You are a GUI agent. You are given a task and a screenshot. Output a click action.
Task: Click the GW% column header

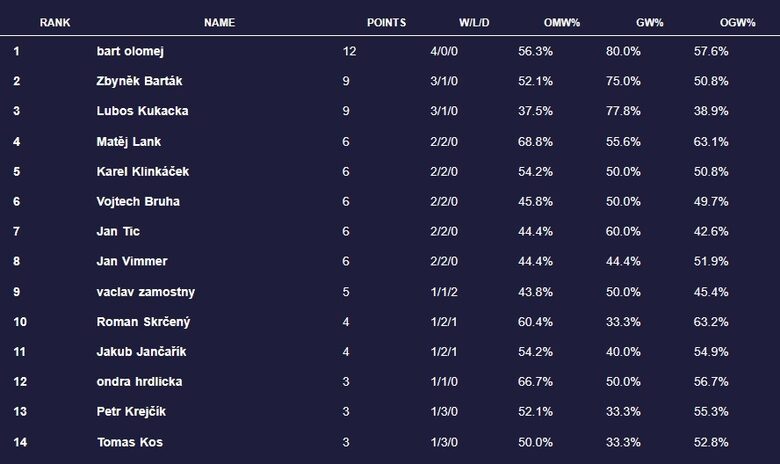pyautogui.click(x=649, y=22)
